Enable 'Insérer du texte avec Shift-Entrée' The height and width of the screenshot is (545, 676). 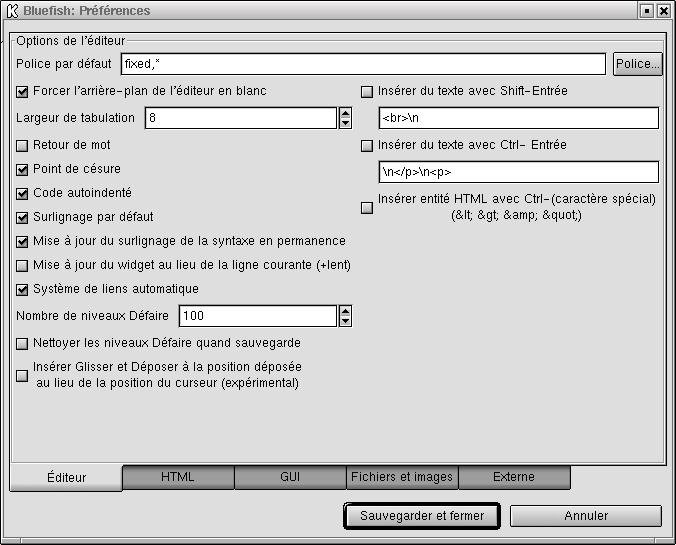point(367,92)
